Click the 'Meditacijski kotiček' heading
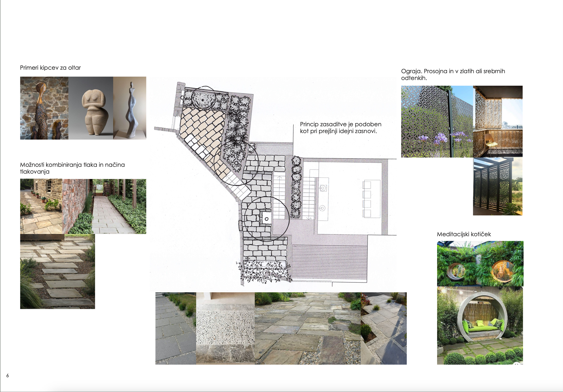This screenshot has height=392, width=563. pos(464,234)
